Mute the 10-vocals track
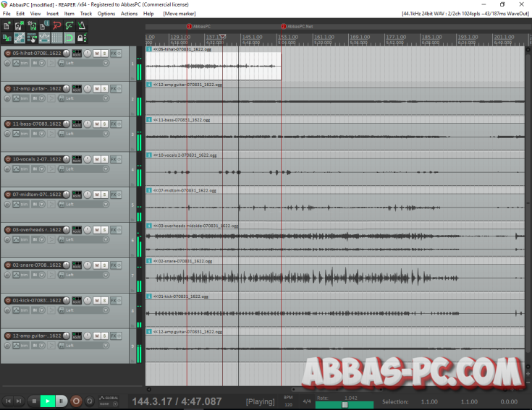This screenshot has height=410, width=532. point(96,159)
